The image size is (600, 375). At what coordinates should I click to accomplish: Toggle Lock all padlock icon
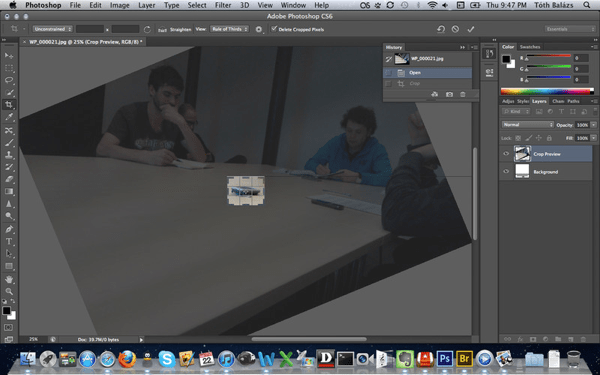click(549, 138)
